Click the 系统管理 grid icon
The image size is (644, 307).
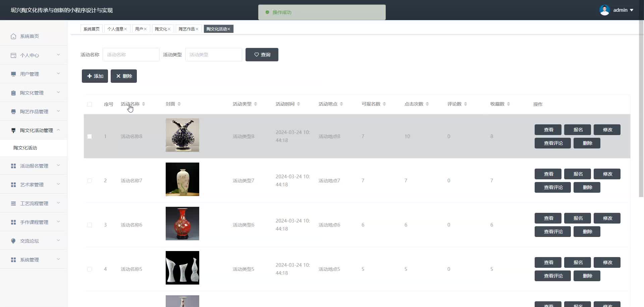coord(13,260)
